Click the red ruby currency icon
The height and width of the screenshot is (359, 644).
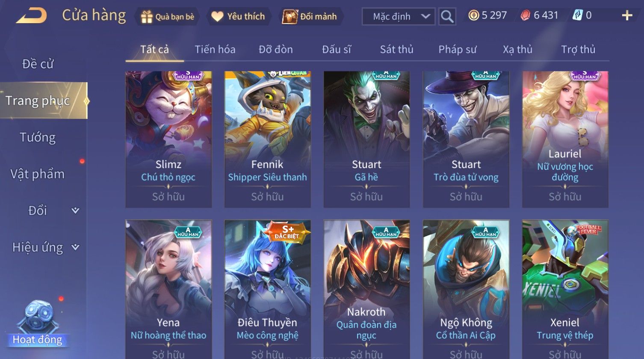coord(525,15)
